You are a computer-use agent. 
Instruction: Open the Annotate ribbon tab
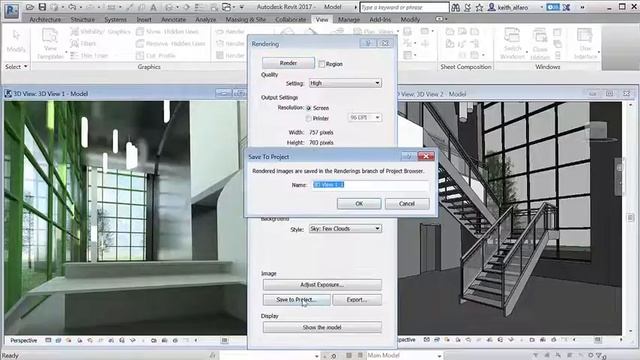click(x=173, y=19)
